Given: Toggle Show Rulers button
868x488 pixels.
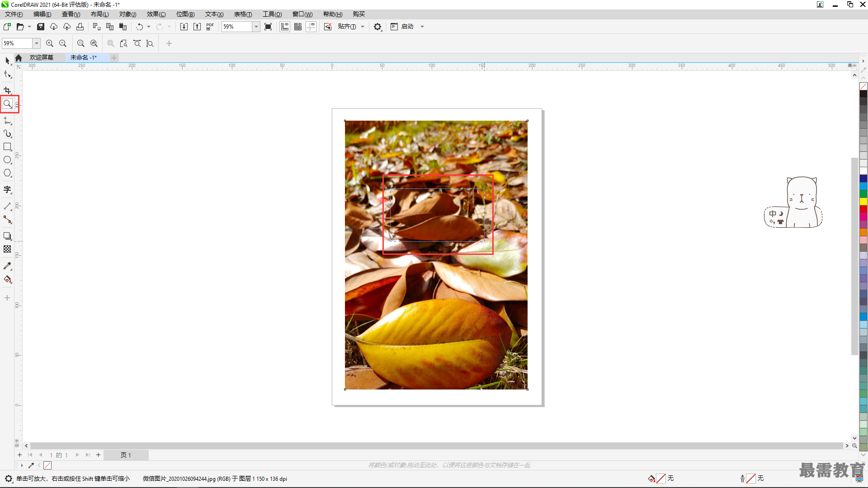Looking at the screenshot, I should (285, 27).
